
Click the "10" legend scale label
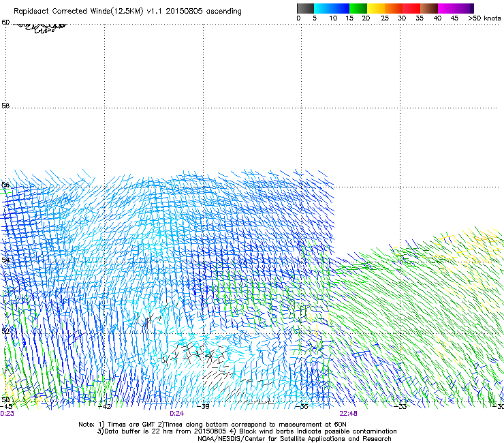pos(333,18)
